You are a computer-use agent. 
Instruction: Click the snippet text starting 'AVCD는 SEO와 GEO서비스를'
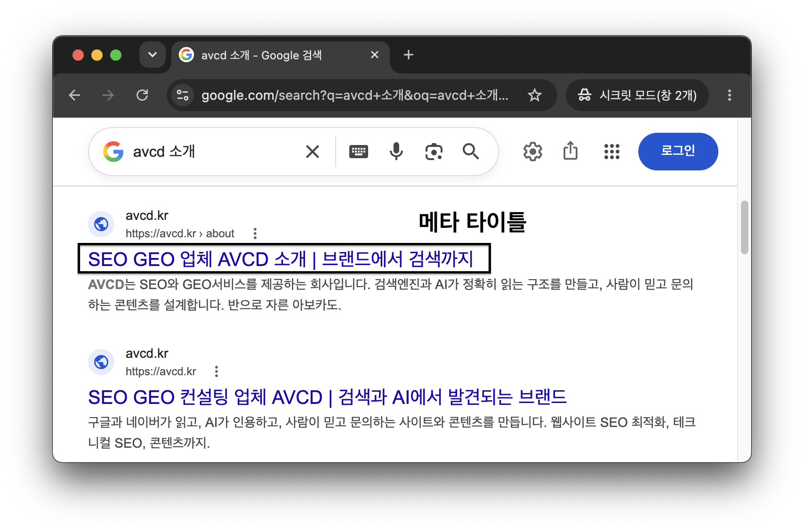[x=391, y=295]
